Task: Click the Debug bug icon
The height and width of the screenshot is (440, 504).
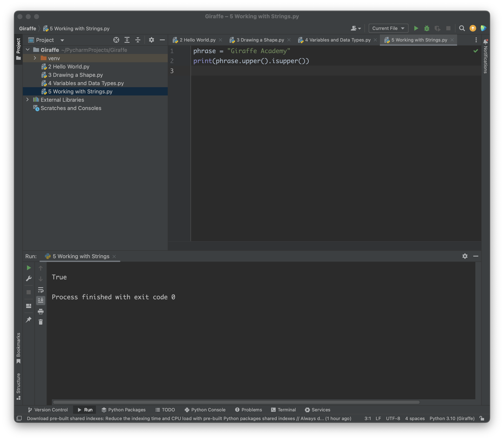Action: (427, 28)
